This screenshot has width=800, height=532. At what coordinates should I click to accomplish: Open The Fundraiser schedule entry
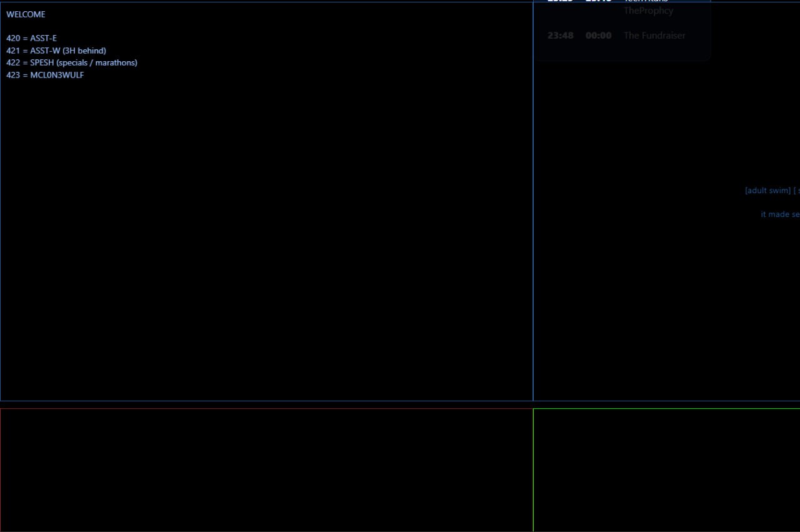pyautogui.click(x=654, y=36)
